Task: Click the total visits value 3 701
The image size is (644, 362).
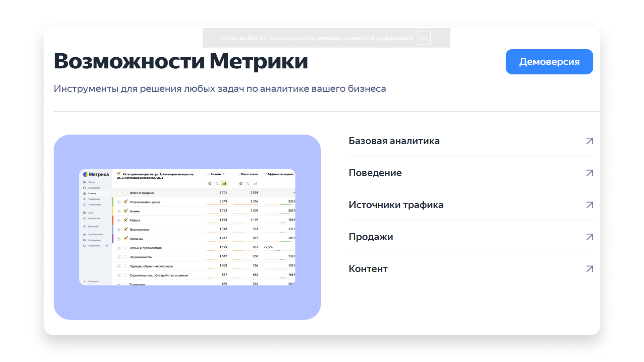Action: [x=223, y=193]
